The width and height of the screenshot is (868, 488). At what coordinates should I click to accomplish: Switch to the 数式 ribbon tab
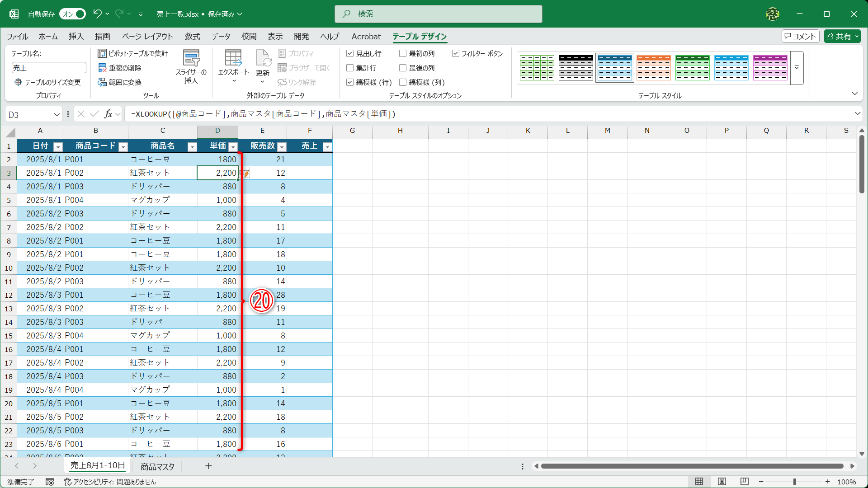192,37
